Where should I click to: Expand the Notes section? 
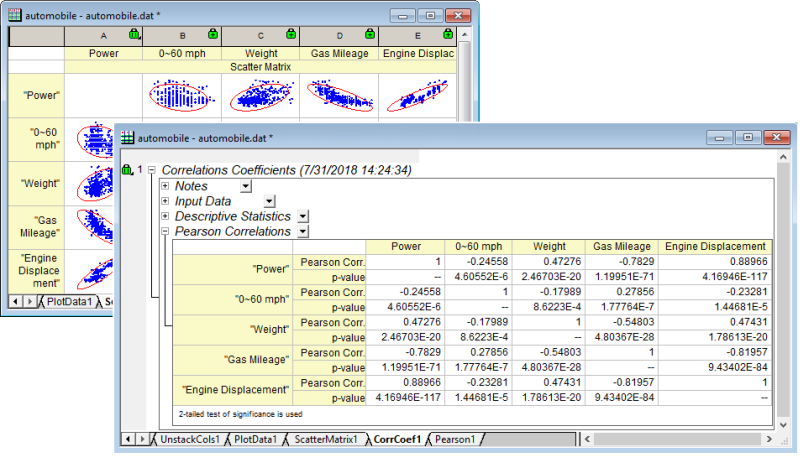click(165, 186)
